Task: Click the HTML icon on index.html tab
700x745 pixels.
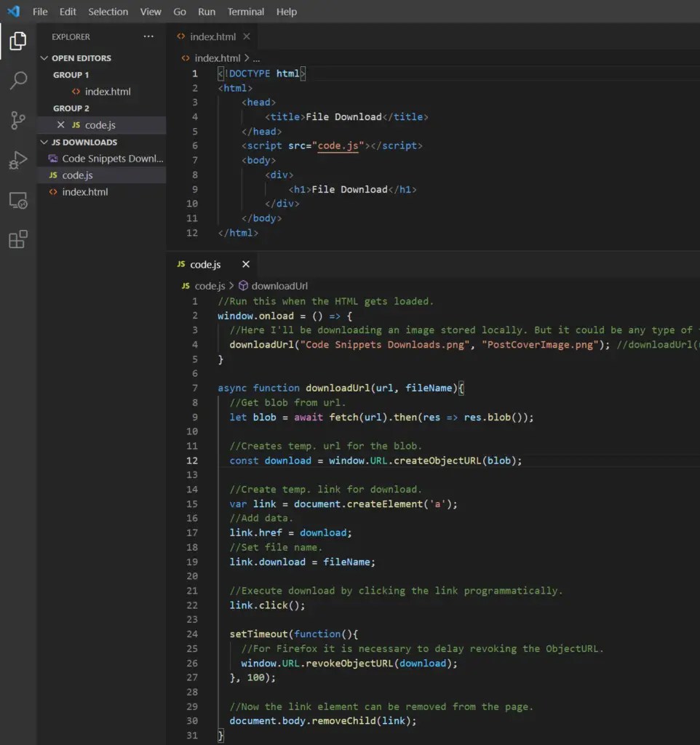Action: point(181,36)
